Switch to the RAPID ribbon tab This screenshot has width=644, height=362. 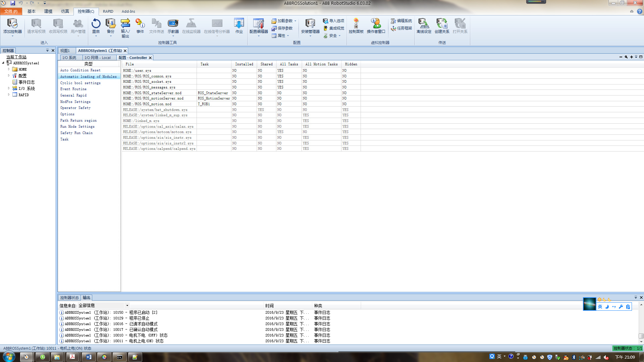tap(108, 11)
